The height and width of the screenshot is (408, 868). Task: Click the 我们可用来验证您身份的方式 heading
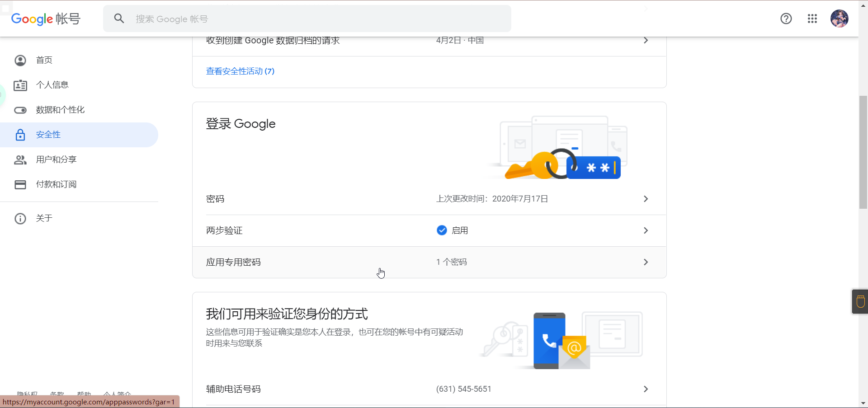click(x=287, y=314)
